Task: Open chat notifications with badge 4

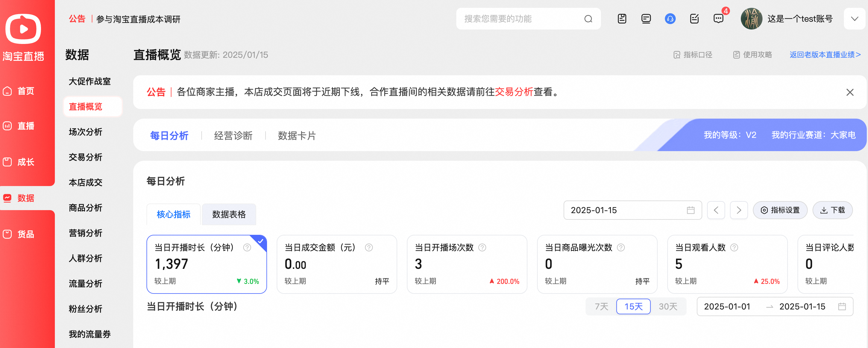Action: [719, 18]
